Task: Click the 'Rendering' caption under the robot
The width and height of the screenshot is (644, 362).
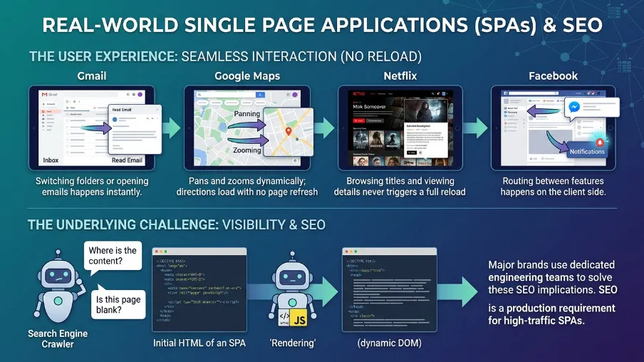Action: (x=293, y=343)
